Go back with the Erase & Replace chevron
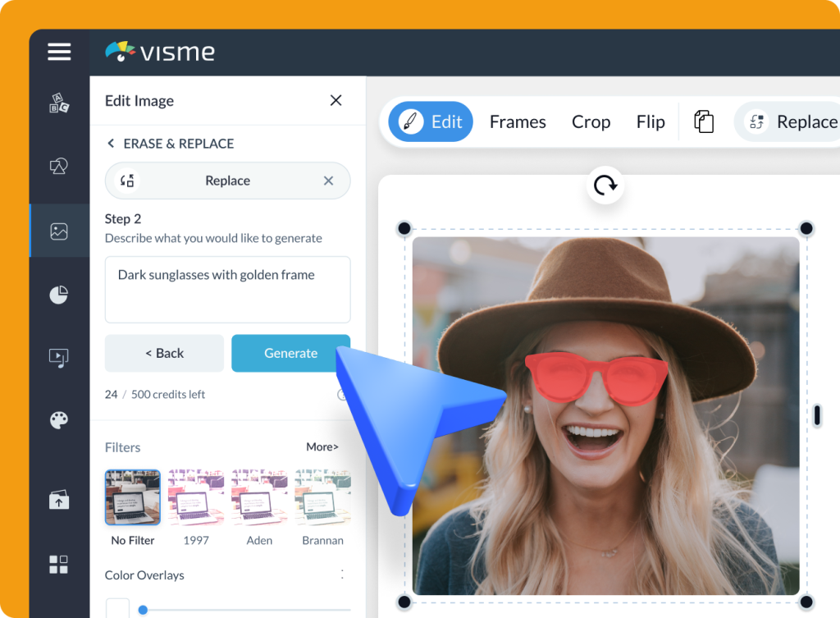Image resolution: width=840 pixels, height=618 pixels. pos(112,143)
